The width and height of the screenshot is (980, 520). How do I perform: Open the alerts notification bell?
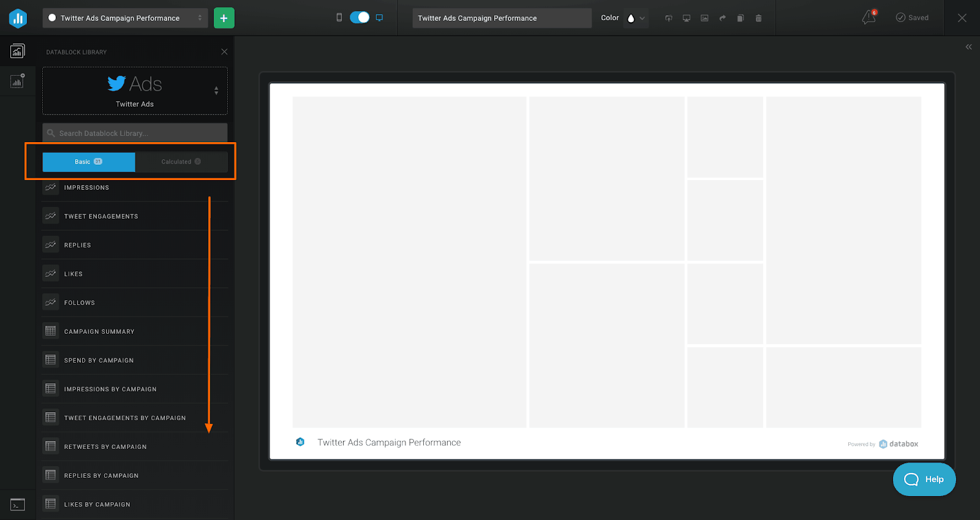click(x=869, y=17)
